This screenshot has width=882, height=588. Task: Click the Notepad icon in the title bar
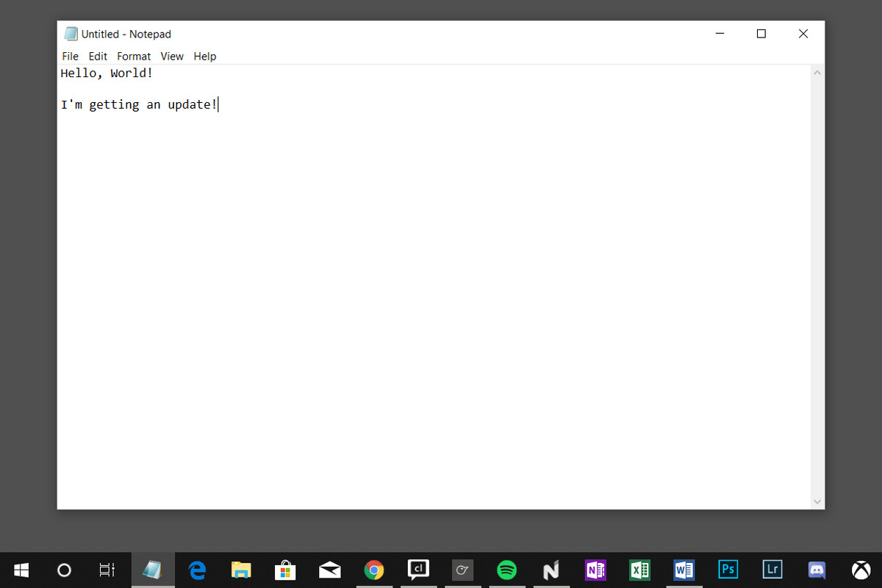click(71, 33)
